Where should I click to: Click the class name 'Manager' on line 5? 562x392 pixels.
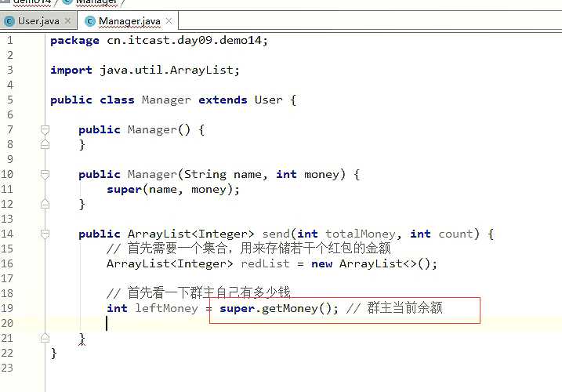tap(166, 100)
